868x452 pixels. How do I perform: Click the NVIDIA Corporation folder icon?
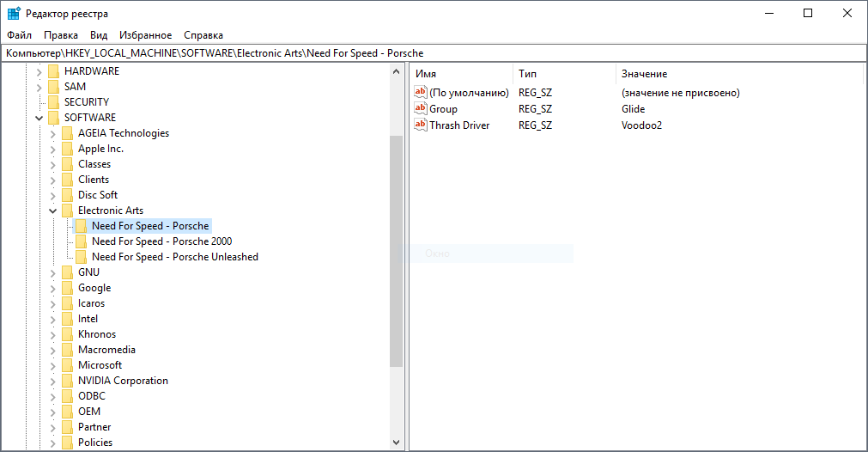tap(68, 381)
